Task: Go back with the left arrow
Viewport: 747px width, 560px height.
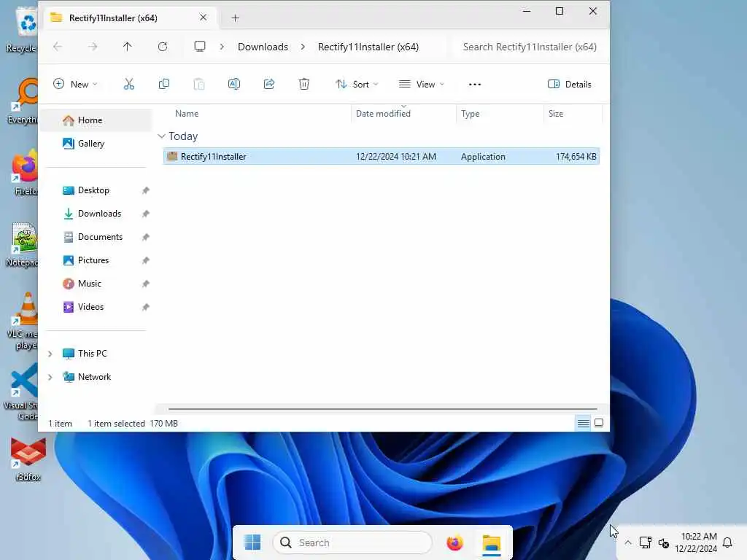Action: (x=58, y=47)
